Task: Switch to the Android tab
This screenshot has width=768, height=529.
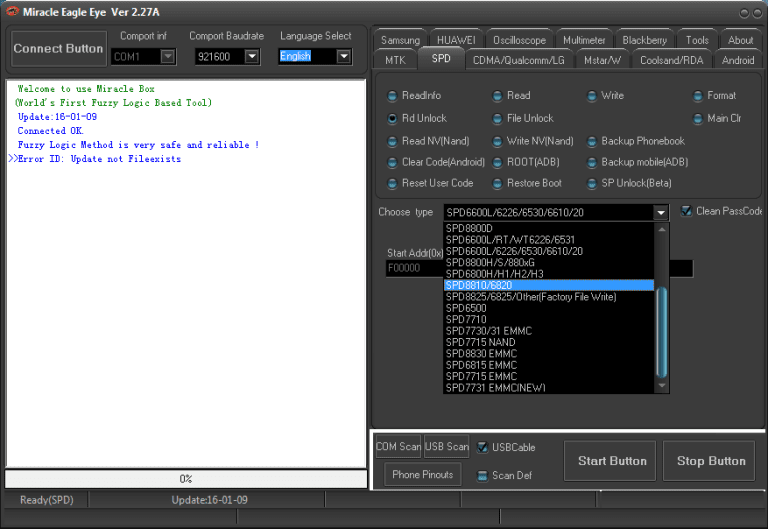Action: pyautogui.click(x=738, y=60)
